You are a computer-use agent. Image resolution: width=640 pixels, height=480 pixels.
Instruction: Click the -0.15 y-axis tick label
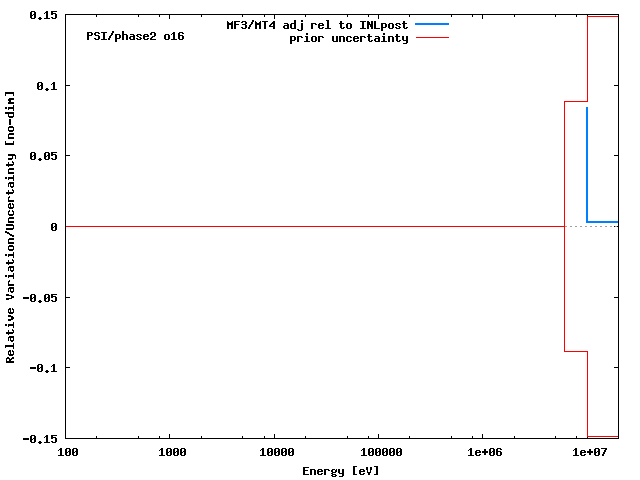pyautogui.click(x=39, y=438)
